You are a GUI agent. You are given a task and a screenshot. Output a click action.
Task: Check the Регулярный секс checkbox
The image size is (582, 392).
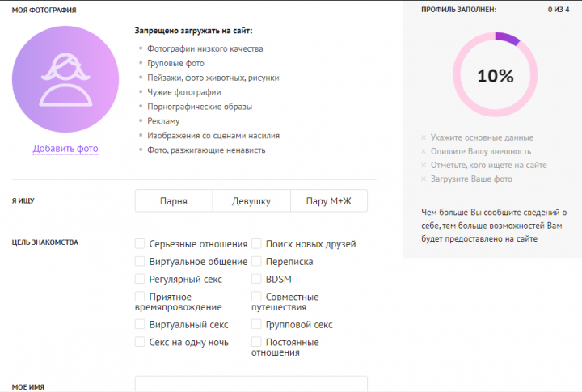140,279
